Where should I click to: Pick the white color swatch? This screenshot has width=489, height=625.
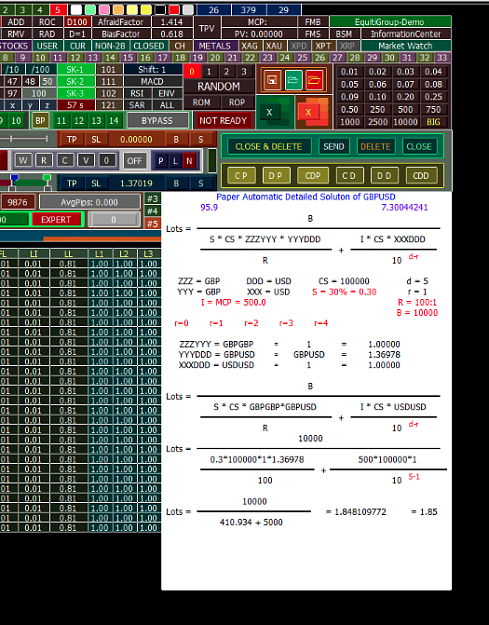pos(76,10)
